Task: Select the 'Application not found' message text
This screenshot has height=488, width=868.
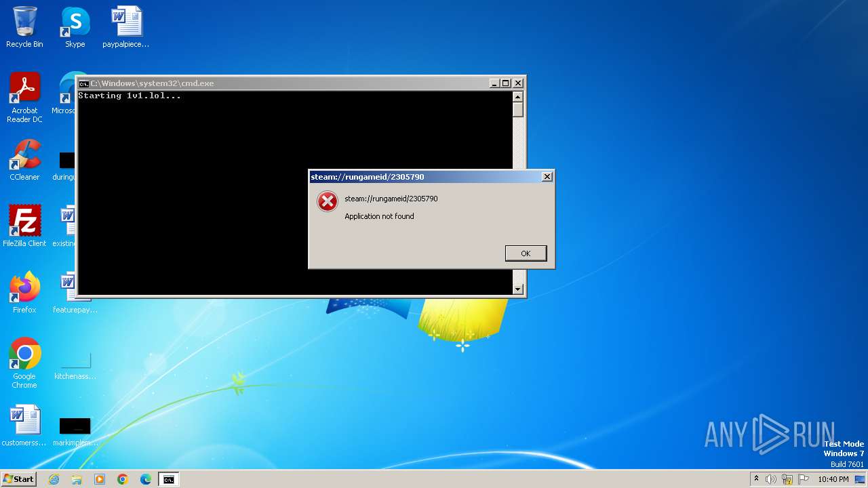Action: tap(379, 216)
